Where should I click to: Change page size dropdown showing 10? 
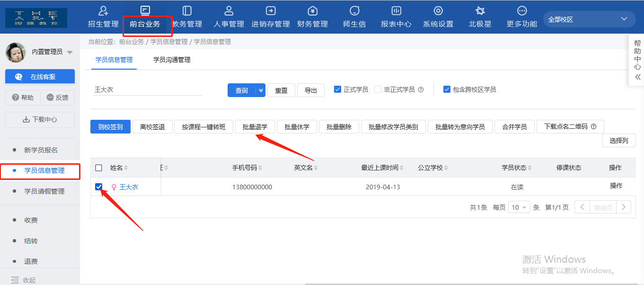click(x=519, y=207)
